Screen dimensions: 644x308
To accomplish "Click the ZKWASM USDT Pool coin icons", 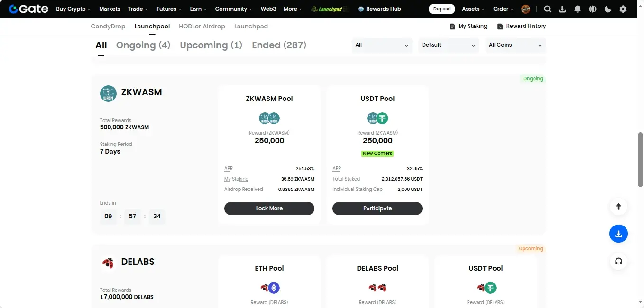I will (377, 118).
